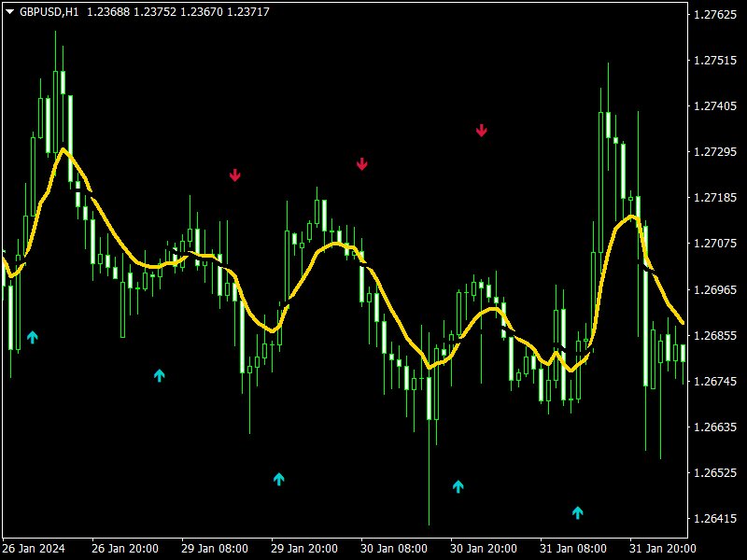Image resolution: width=747 pixels, height=560 pixels.
Task: Click the 31 Jan 08:00 time label
Action: [572, 549]
